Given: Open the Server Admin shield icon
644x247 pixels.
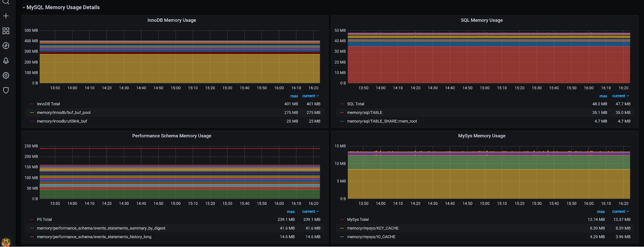Looking at the screenshot, I should (6, 90).
